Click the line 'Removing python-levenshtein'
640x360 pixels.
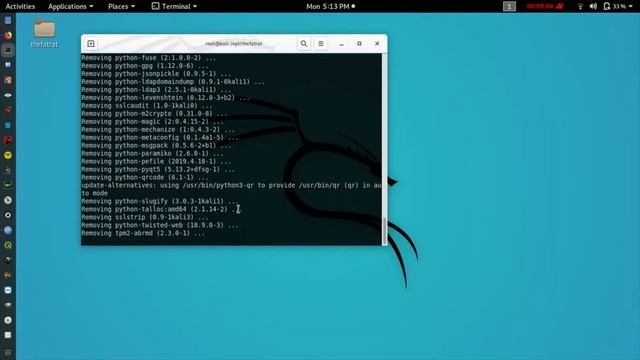tap(165, 98)
